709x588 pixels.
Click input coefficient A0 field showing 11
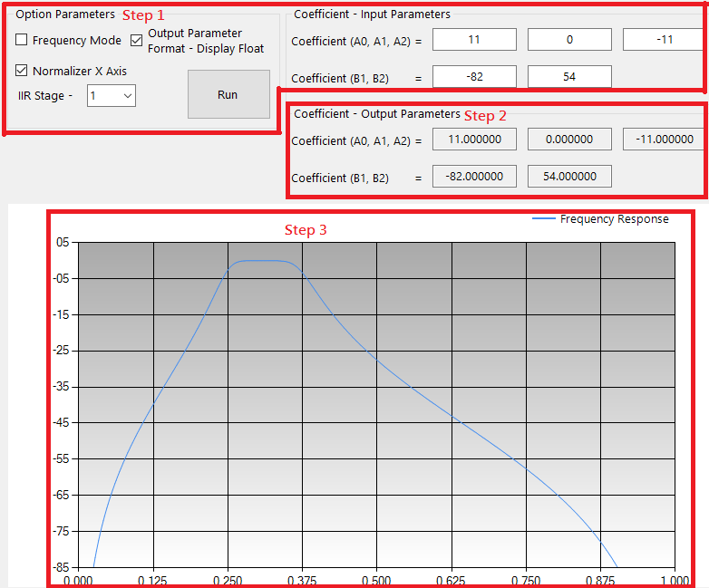(x=474, y=40)
